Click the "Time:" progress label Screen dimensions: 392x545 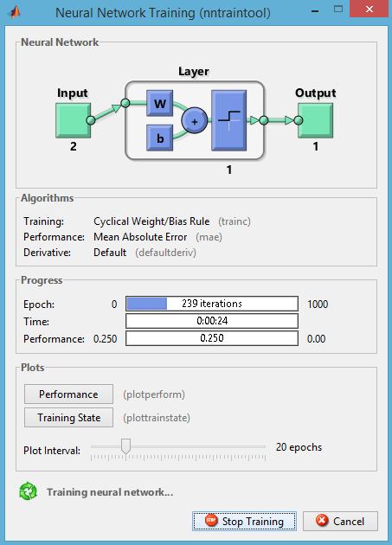pos(36,322)
